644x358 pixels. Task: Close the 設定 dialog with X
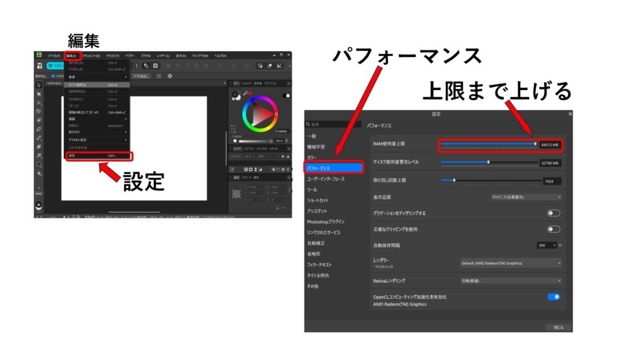tap(570, 114)
